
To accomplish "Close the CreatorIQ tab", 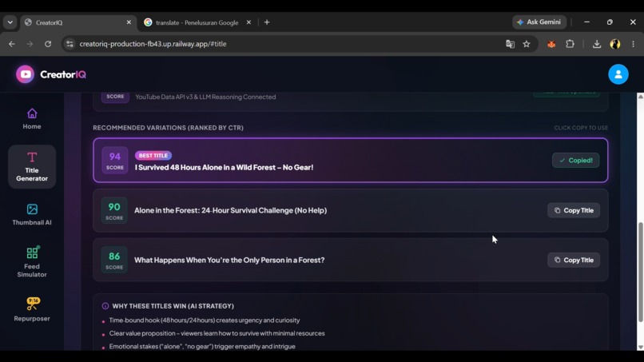I will (129, 22).
